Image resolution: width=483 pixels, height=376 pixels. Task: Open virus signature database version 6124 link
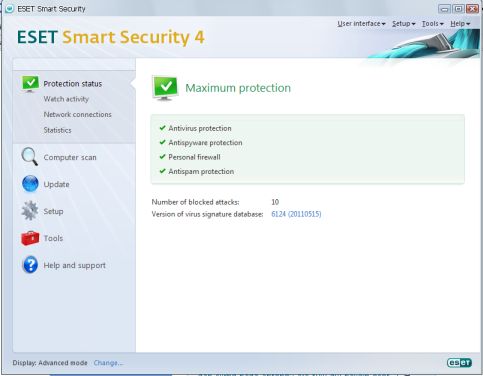[296, 214]
